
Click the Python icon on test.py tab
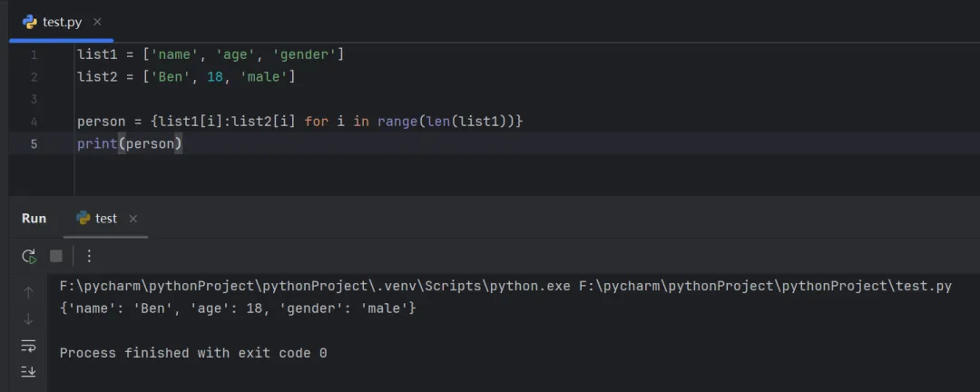[x=30, y=22]
